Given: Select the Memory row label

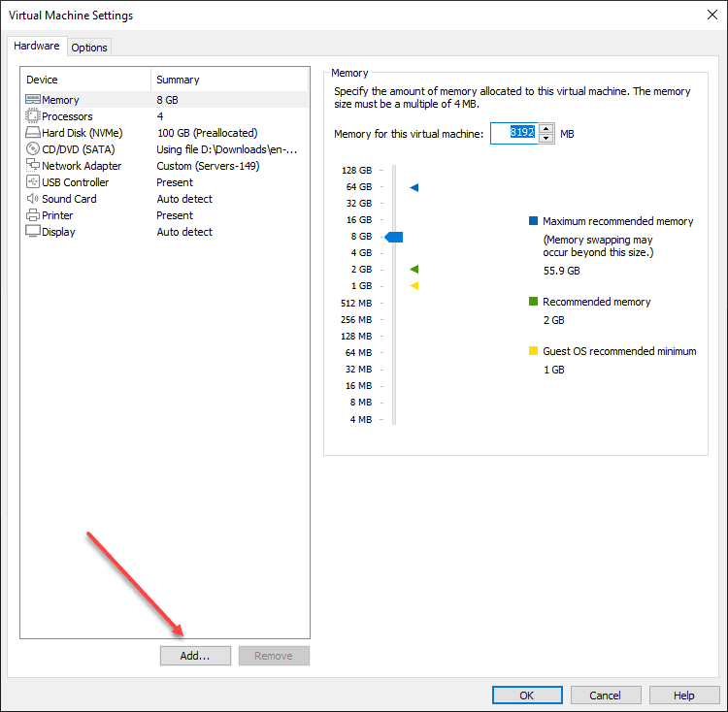Looking at the screenshot, I should point(60,100).
